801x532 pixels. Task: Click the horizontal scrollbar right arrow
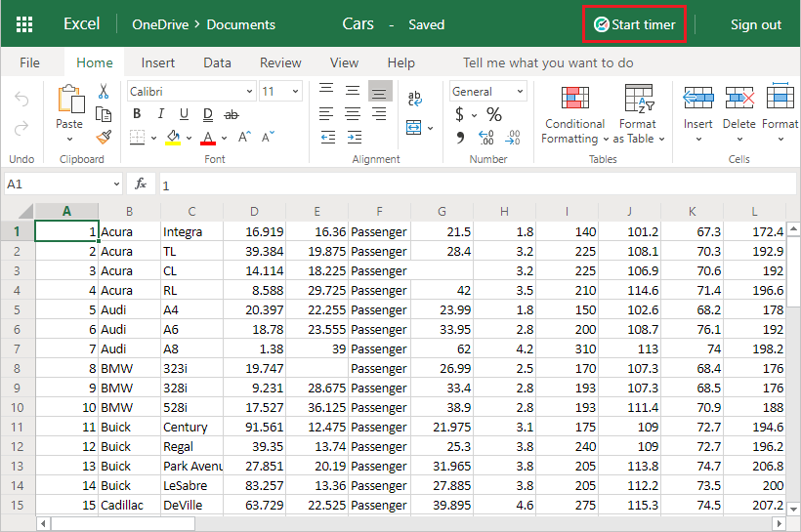tap(780, 523)
